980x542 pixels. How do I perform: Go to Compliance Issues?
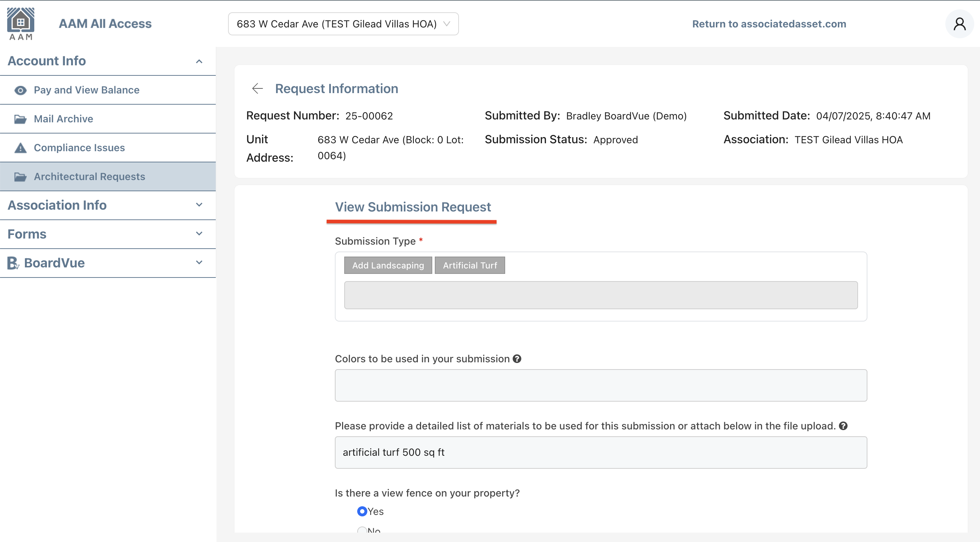tap(108, 148)
